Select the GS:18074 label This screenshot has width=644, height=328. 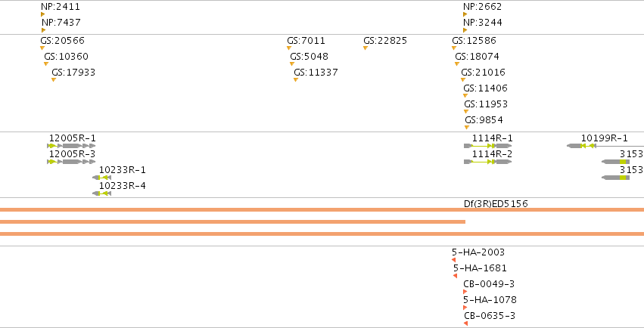tap(477, 56)
